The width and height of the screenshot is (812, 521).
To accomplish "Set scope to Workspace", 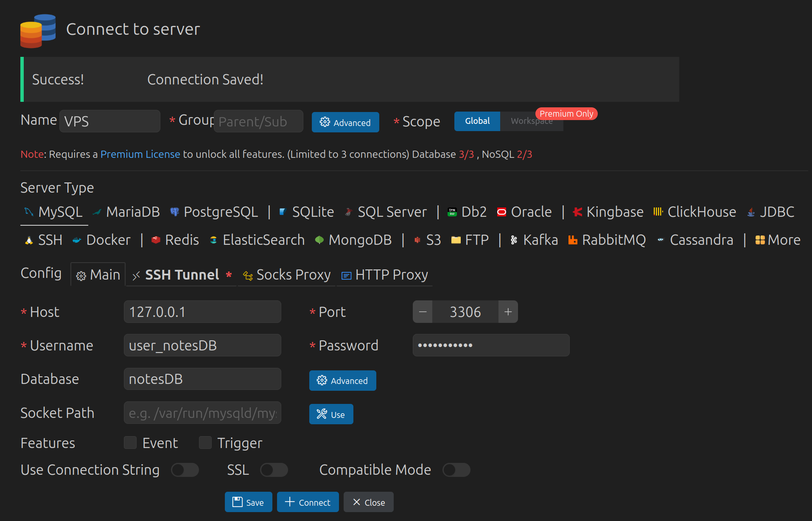I will 532,121.
